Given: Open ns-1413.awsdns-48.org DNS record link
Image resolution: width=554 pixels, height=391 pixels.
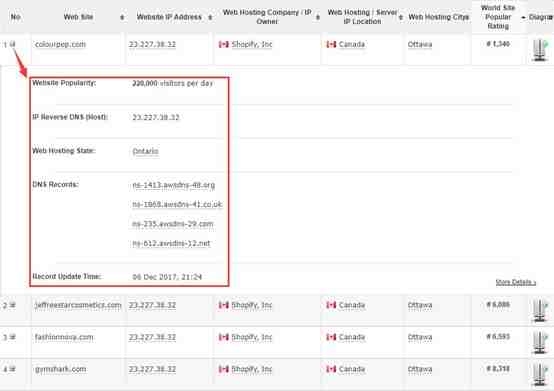Looking at the screenshot, I should (x=173, y=185).
